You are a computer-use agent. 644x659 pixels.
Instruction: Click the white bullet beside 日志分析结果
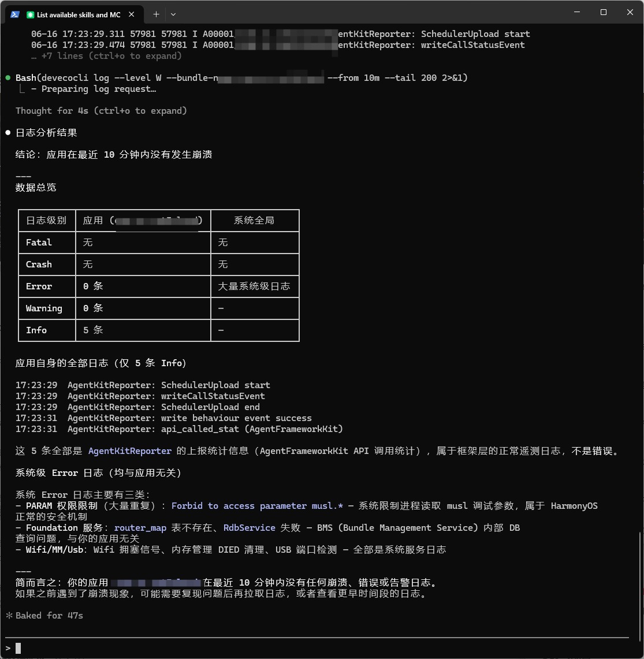coord(8,133)
